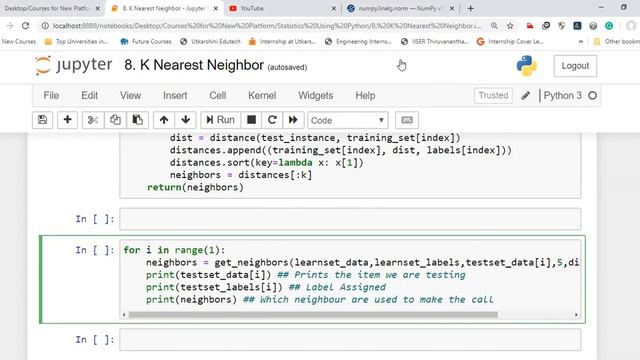Move selected cell up arrow
The width and height of the screenshot is (640, 360).
[164, 120]
